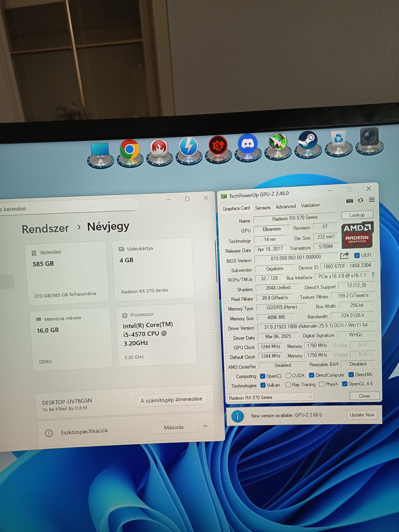Screen dimensions: 399x532
Task: Switch to the Sensors tab
Action: 263,208
